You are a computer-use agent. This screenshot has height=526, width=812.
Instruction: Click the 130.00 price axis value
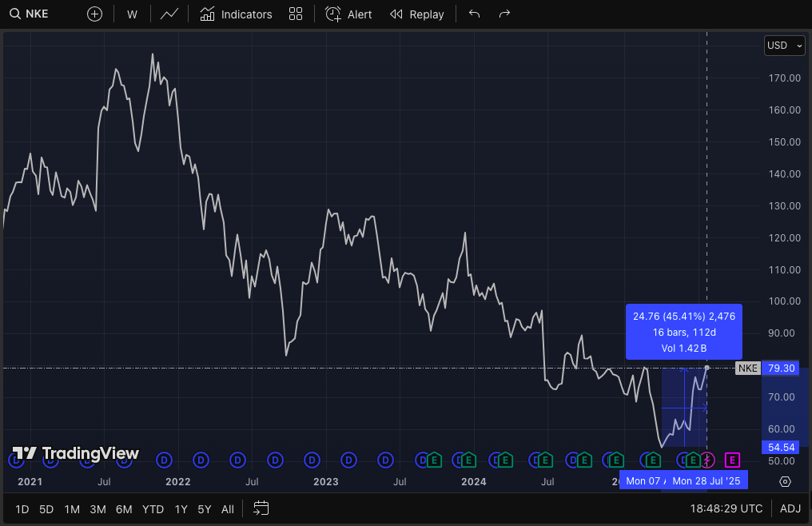(785, 206)
